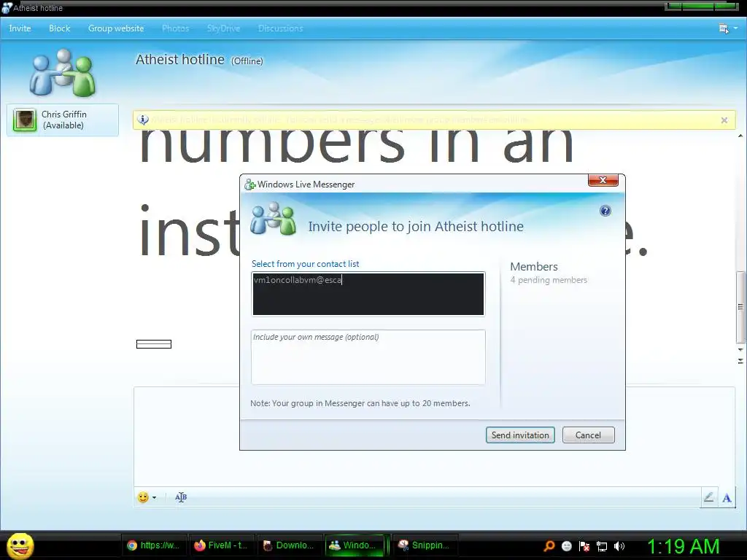
Task: Click the invite dialog group icon
Action: coord(273,219)
